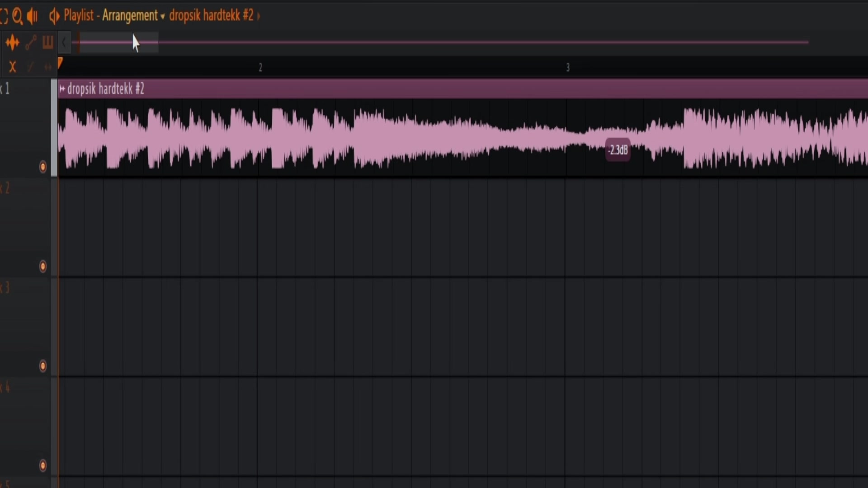Click bar 2 on the timeline ruler
The image size is (868, 488).
260,68
